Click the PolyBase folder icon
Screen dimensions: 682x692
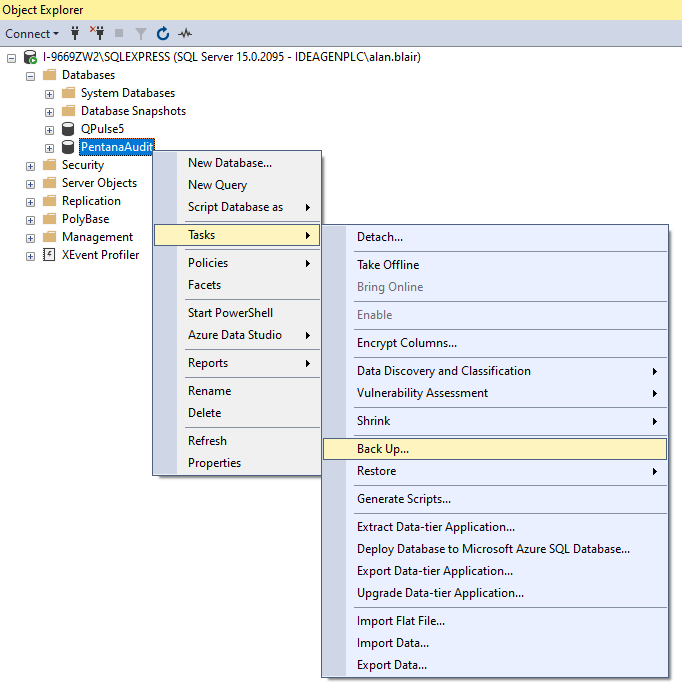tap(49, 219)
